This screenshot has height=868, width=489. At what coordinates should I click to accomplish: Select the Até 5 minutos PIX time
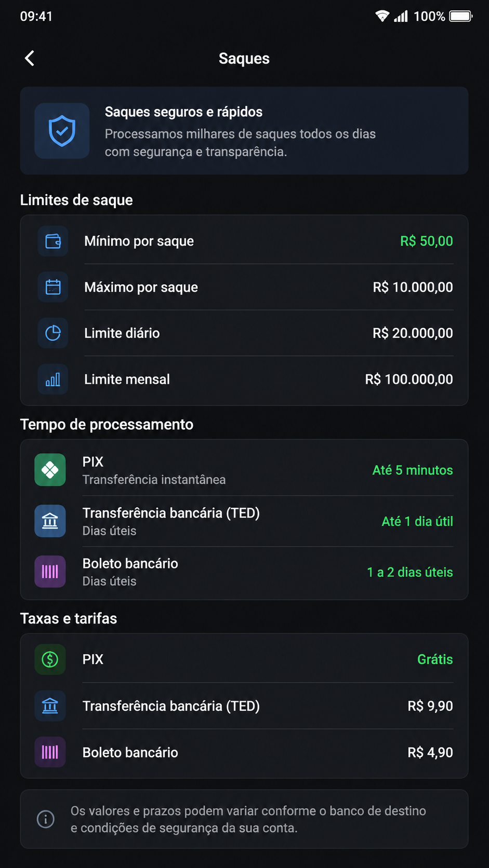413,470
